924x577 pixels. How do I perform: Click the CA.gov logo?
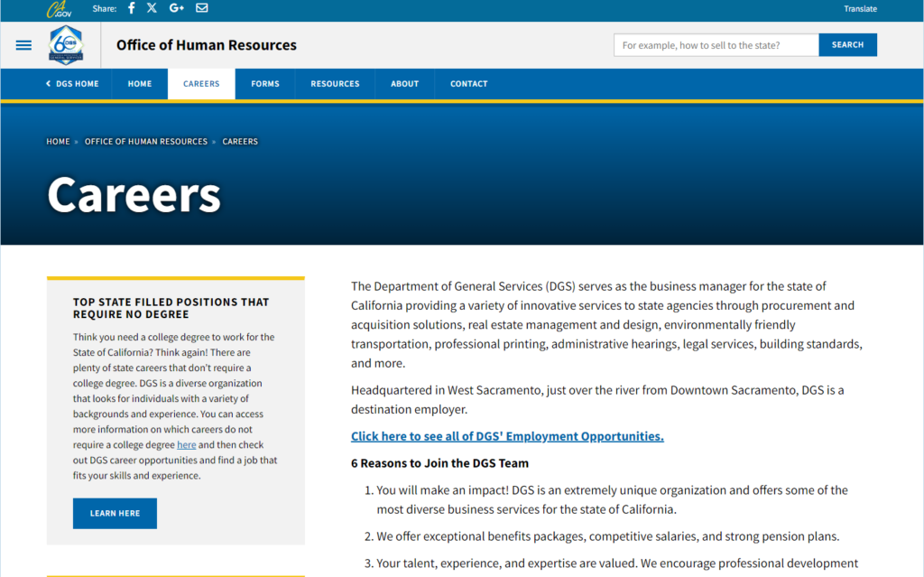click(x=59, y=9)
